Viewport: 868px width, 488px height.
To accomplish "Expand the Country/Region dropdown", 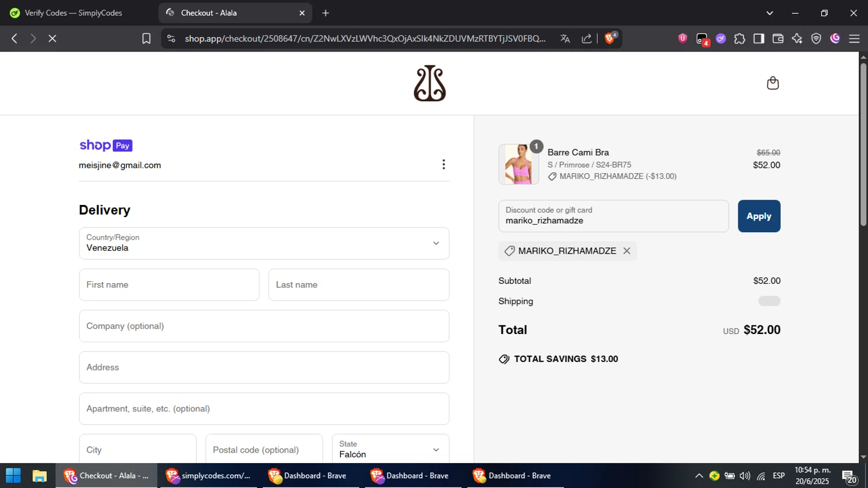I will pyautogui.click(x=264, y=243).
